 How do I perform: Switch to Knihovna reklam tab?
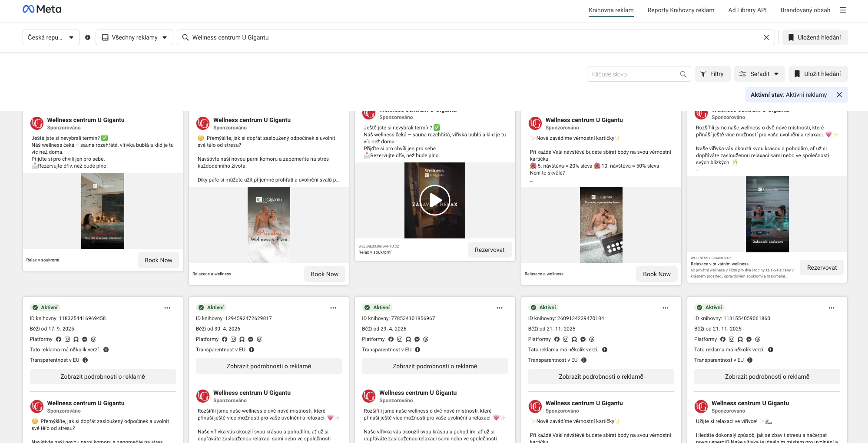[x=611, y=10]
